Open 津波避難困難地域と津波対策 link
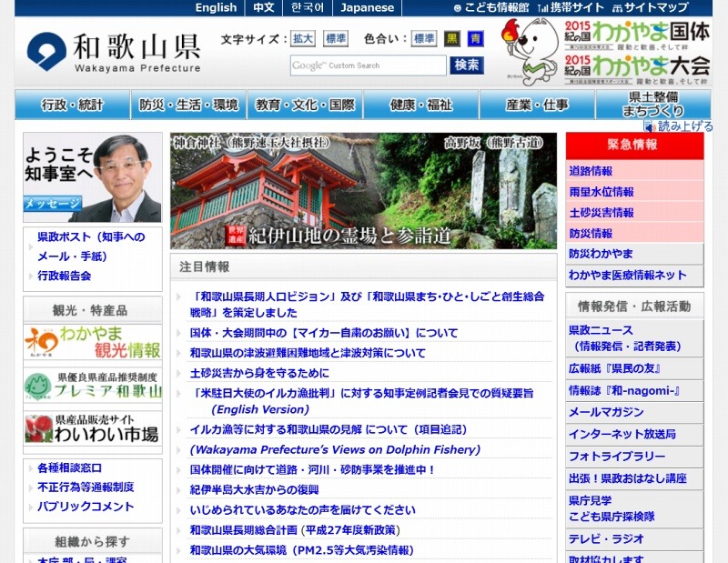728x563 pixels. pyautogui.click(x=308, y=353)
